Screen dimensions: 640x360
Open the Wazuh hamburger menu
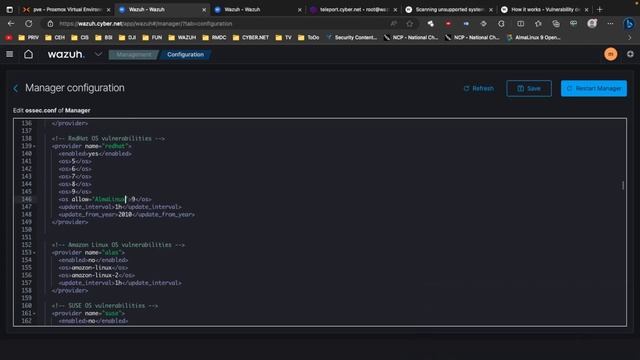click(x=9, y=54)
